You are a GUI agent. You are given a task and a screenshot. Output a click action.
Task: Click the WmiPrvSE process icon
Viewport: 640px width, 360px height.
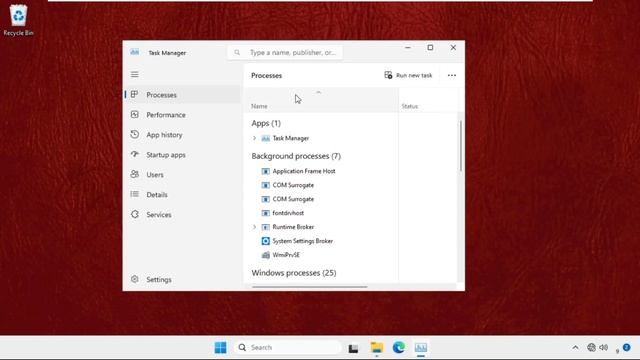(265, 255)
